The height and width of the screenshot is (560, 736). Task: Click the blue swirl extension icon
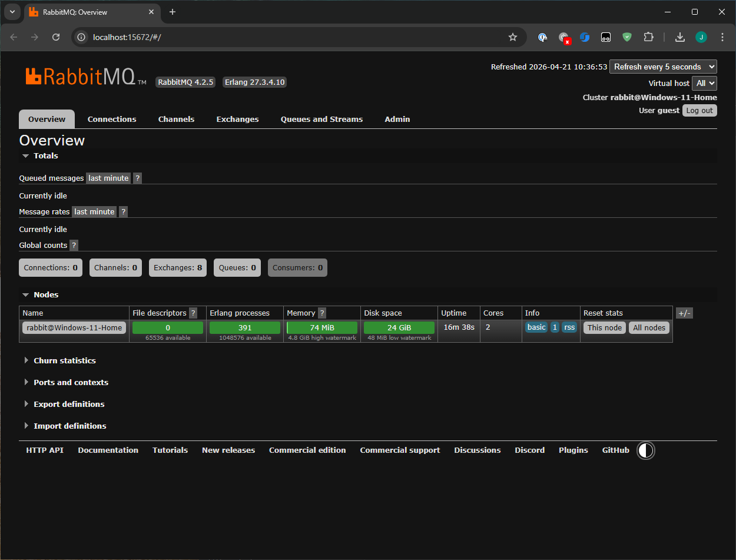point(585,37)
